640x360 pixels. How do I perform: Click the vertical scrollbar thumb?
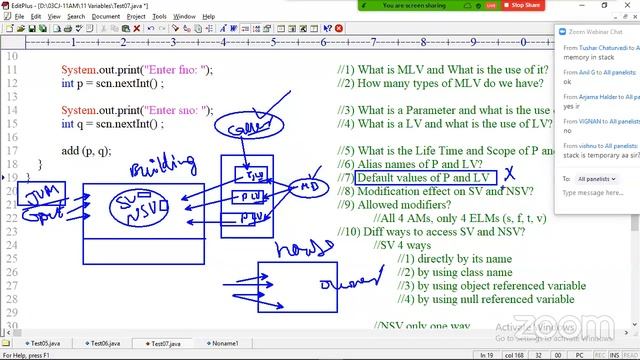point(635,222)
